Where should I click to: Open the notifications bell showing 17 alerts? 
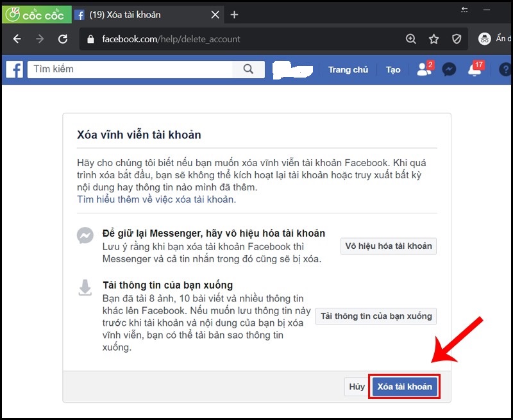(475, 69)
